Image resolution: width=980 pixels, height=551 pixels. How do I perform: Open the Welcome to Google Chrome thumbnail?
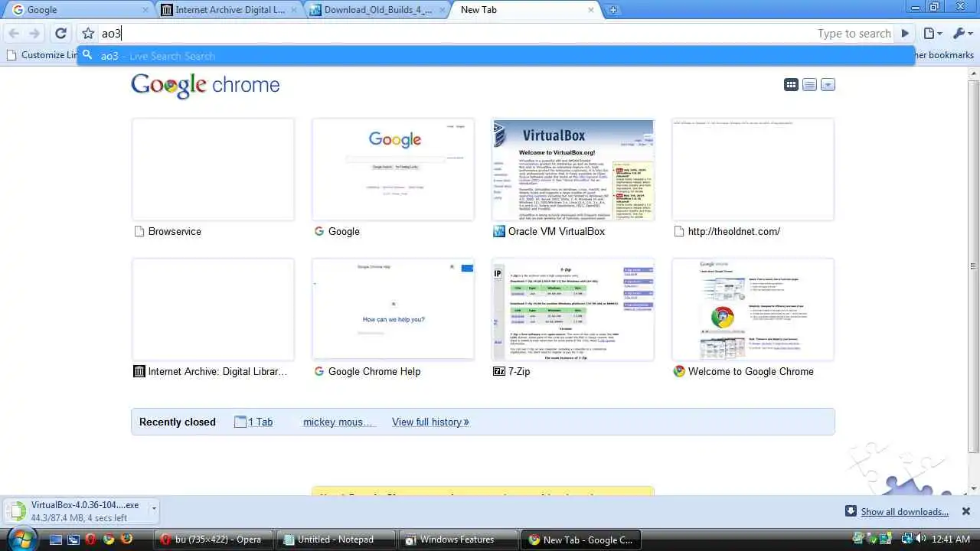point(753,309)
